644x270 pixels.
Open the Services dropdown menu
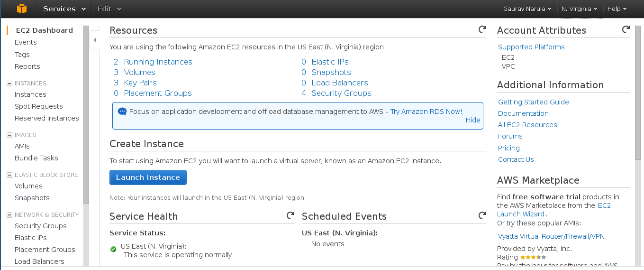coord(64,9)
